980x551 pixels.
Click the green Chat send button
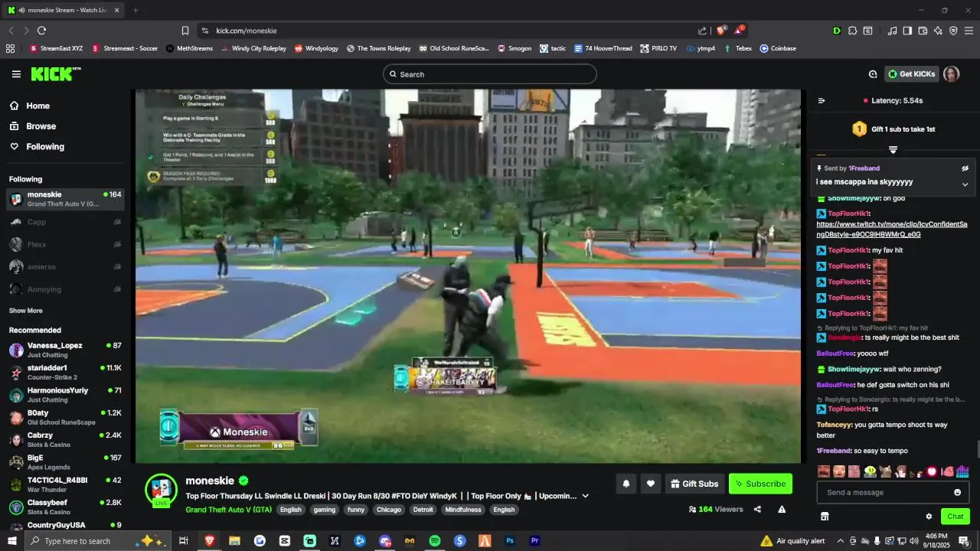pyautogui.click(x=955, y=517)
